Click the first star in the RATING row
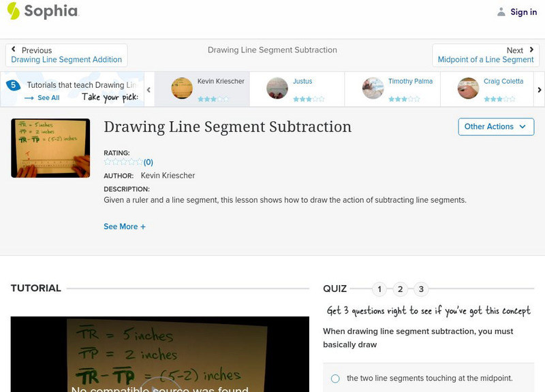The width and height of the screenshot is (545, 392). click(108, 162)
